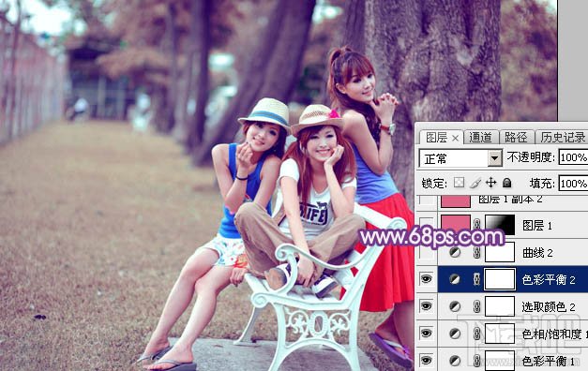Switch to the 通道 tab
Image resolution: width=588 pixels, height=371 pixels.
pyautogui.click(x=480, y=138)
